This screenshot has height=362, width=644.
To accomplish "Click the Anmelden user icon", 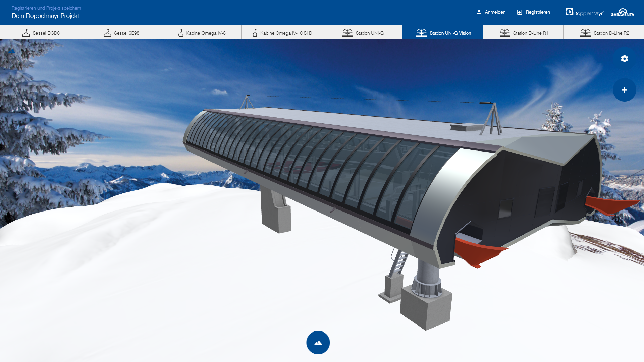I will tap(479, 12).
